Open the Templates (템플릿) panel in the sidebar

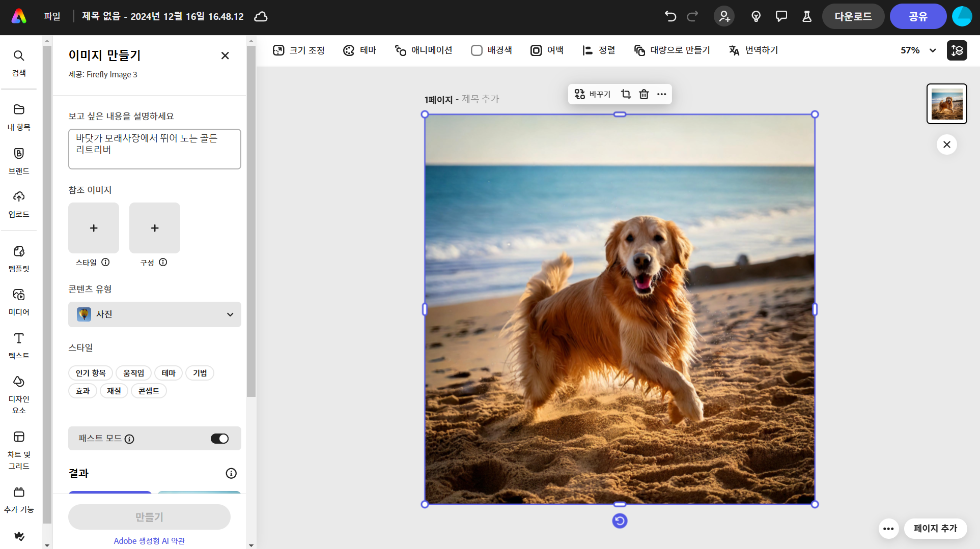coord(19,258)
